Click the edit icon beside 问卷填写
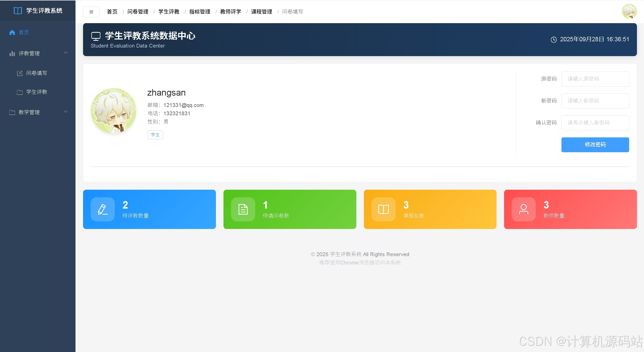644x352 pixels. (x=20, y=73)
